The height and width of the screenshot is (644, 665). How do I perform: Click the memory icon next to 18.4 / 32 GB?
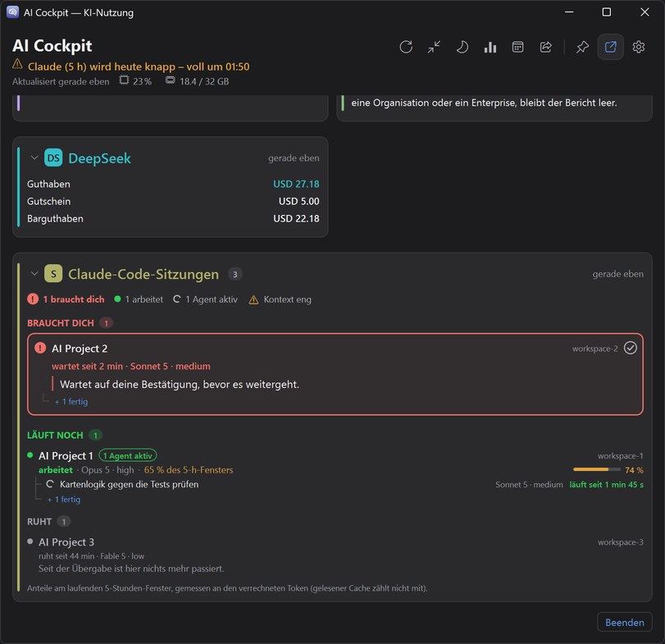(170, 80)
